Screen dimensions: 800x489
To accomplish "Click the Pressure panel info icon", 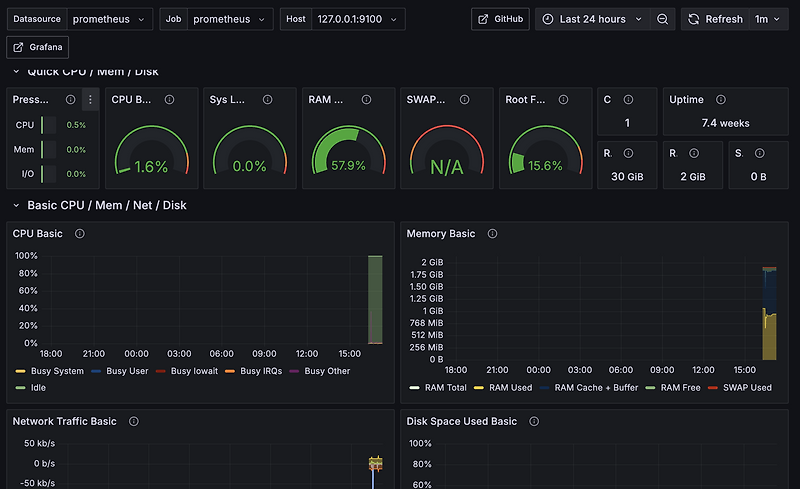I will pyautogui.click(x=70, y=100).
